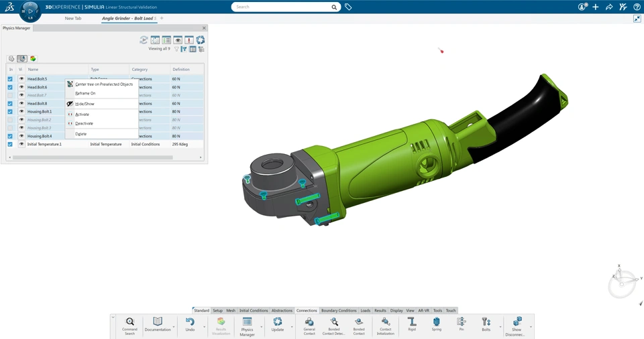
Task: Switch to the Boundary Conditions tab
Action: [339, 311]
